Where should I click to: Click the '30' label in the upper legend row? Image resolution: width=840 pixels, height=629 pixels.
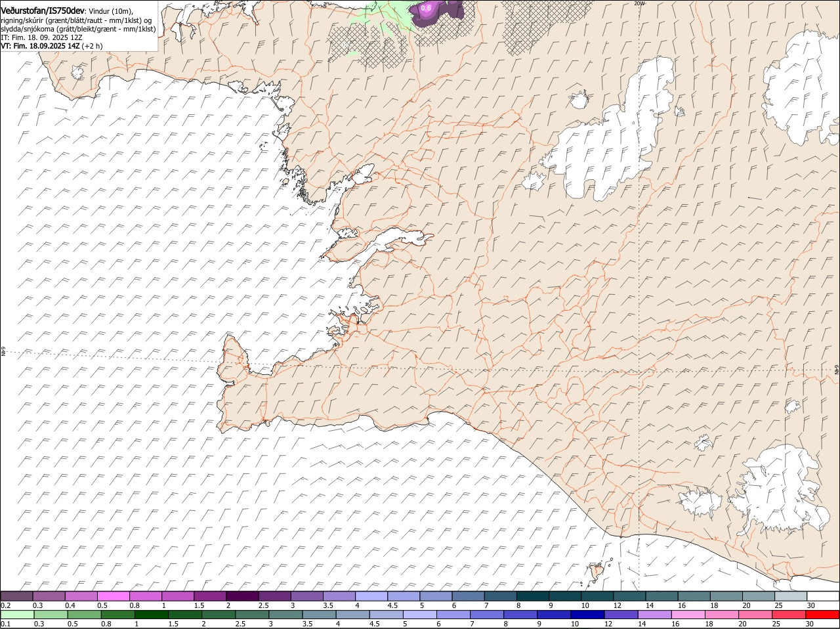point(811,605)
